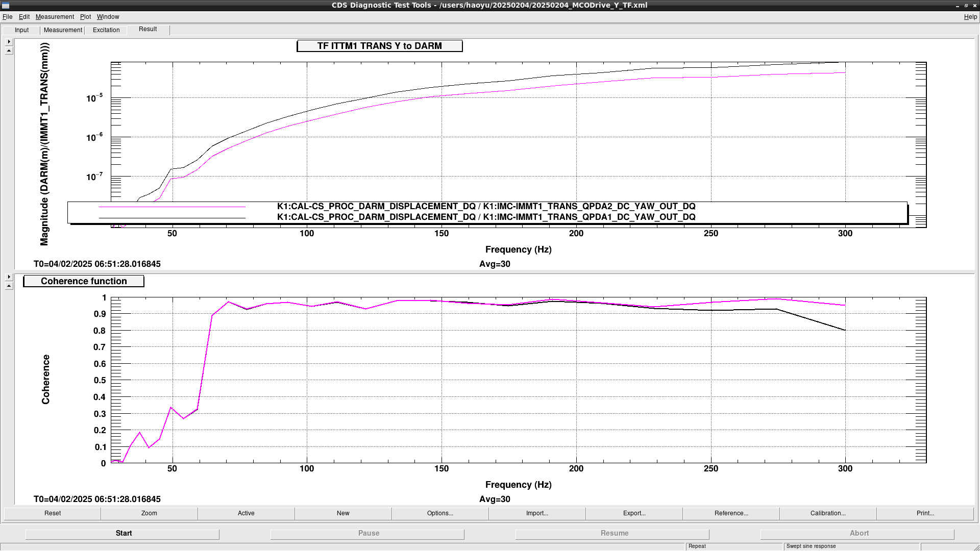Click the Coherence Y-axis label
The image size is (980, 551).
(45, 380)
